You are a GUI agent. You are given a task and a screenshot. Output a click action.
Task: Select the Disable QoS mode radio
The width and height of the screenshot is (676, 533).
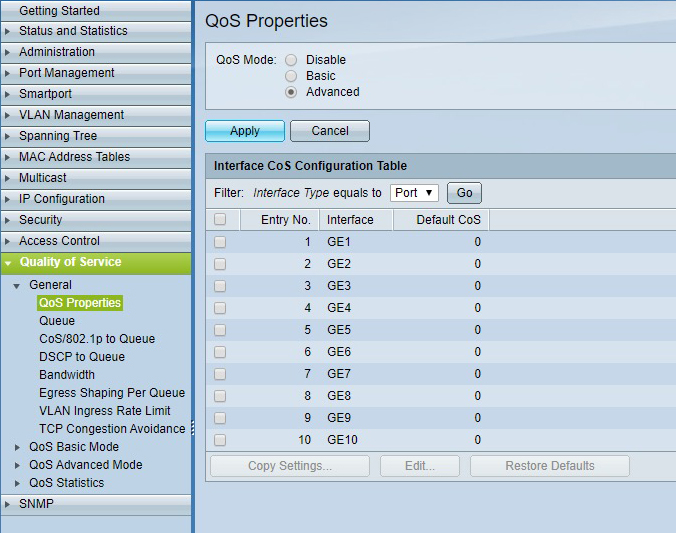click(x=291, y=60)
